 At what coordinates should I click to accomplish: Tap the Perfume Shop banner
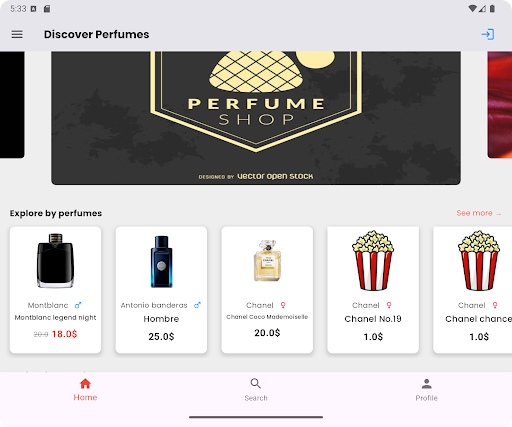256,118
